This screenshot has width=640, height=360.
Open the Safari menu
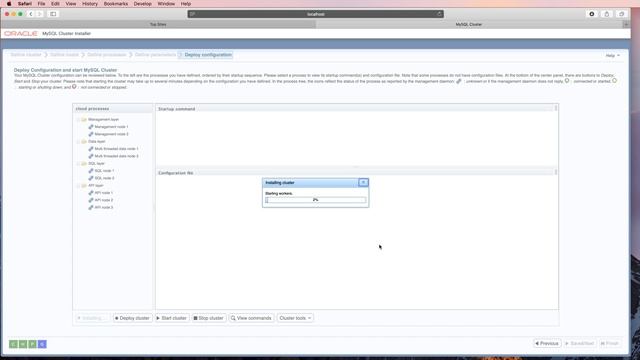click(24, 4)
